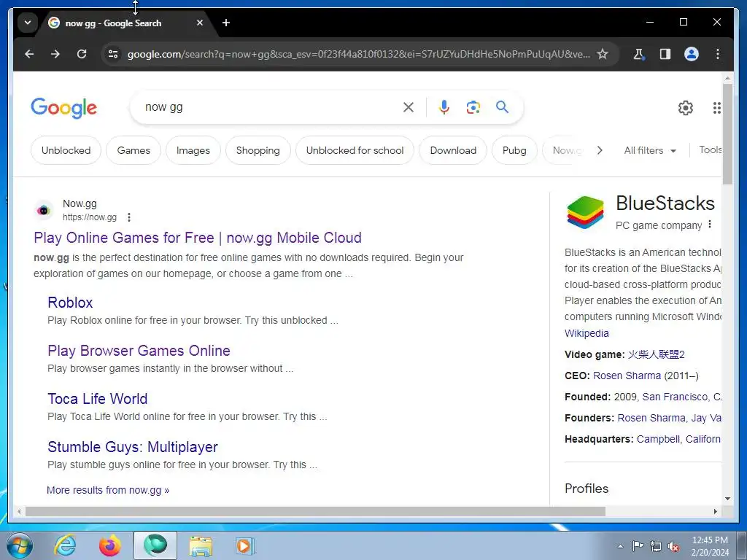
Task: Open Stumble Guys: Multiplayer link
Action: pyautogui.click(x=133, y=447)
